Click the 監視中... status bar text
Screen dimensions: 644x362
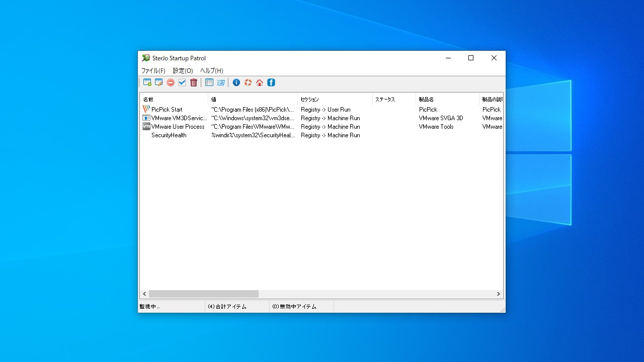tap(149, 307)
